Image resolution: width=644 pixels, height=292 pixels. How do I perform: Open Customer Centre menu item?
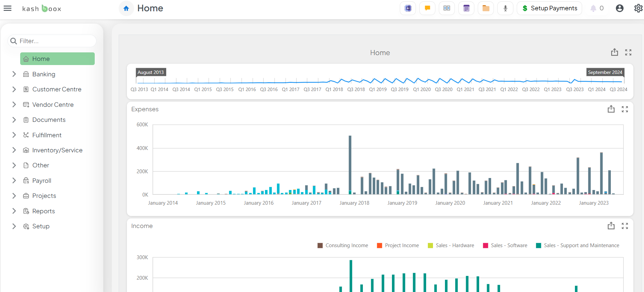coord(57,89)
